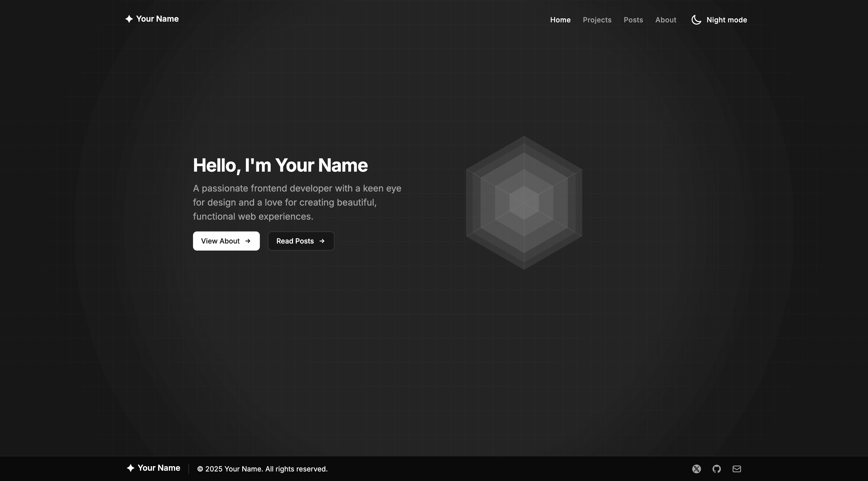Click the Your Name header brand text
This screenshot has width=868, height=481.
coord(157,19)
